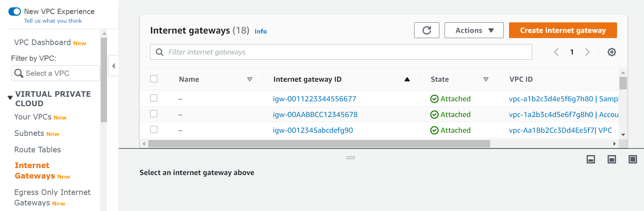The height and width of the screenshot is (211, 644).
Task: Navigate to Route Tables
Action: pos(37,150)
